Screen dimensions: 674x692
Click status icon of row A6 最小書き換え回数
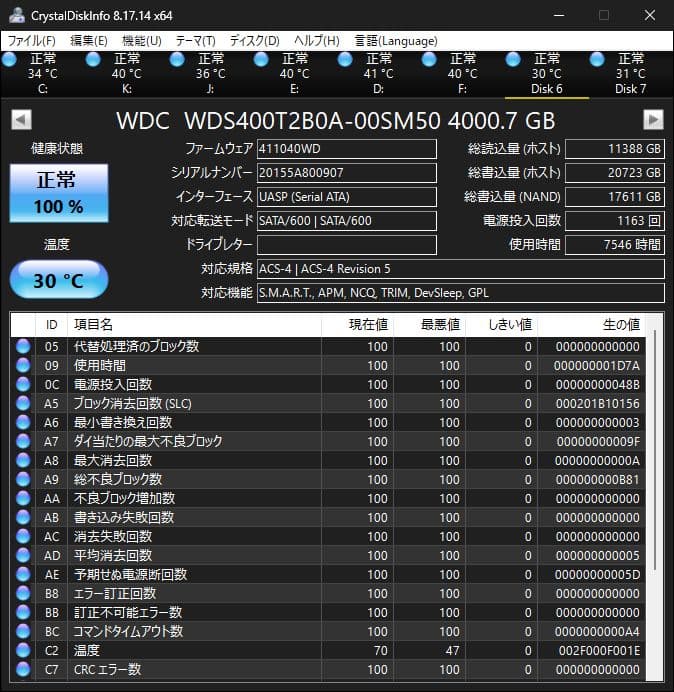pos(23,422)
